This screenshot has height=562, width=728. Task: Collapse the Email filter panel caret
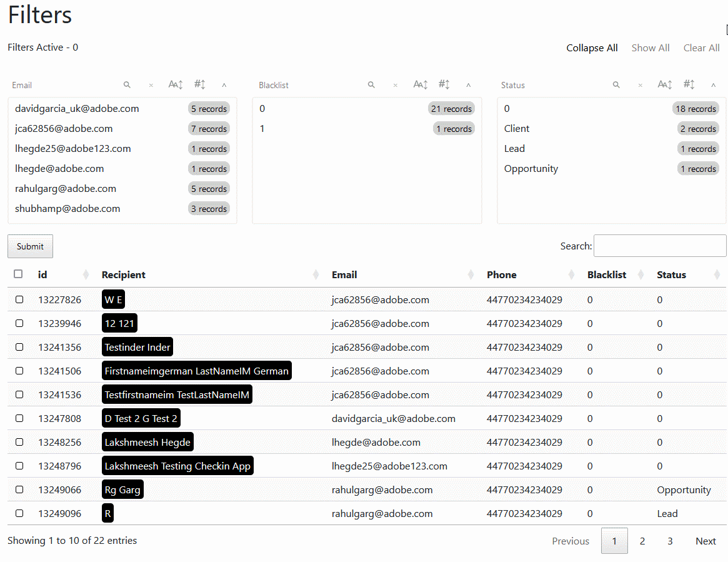224,85
